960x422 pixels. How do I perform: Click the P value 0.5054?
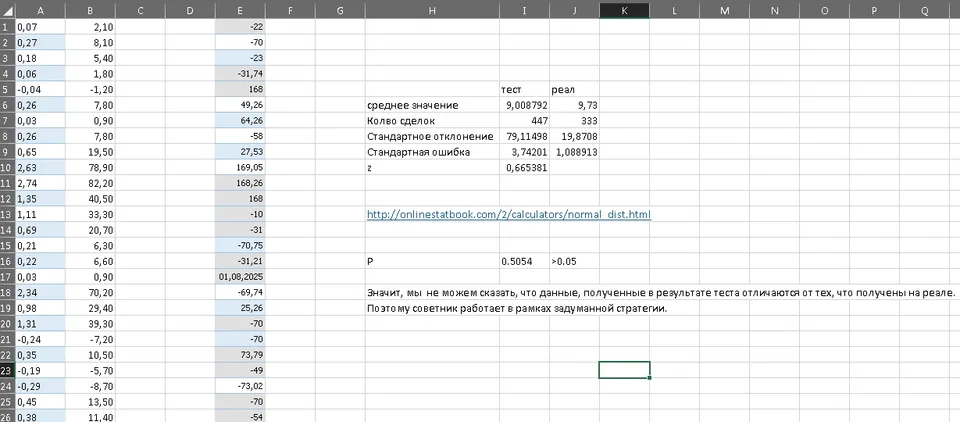pyautogui.click(x=525, y=262)
